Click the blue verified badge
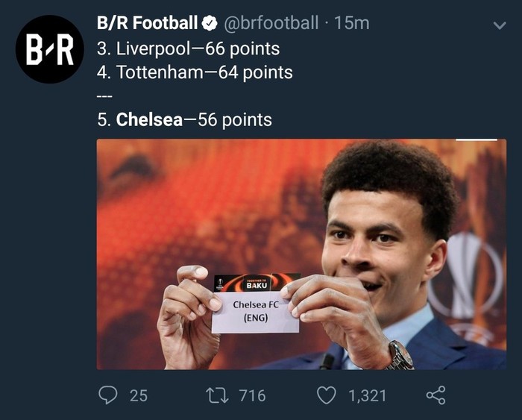Image resolution: width=522 pixels, height=420 pixels. [x=210, y=23]
